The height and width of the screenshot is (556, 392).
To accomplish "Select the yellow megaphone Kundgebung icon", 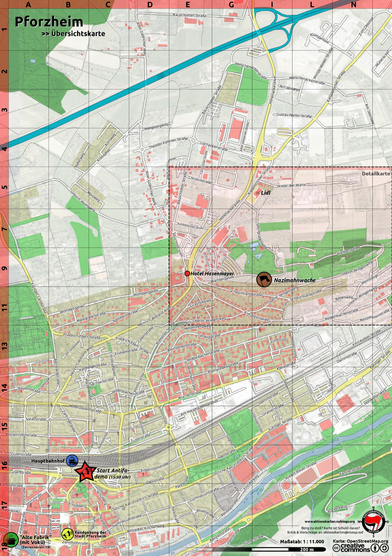I will click(x=67, y=534).
